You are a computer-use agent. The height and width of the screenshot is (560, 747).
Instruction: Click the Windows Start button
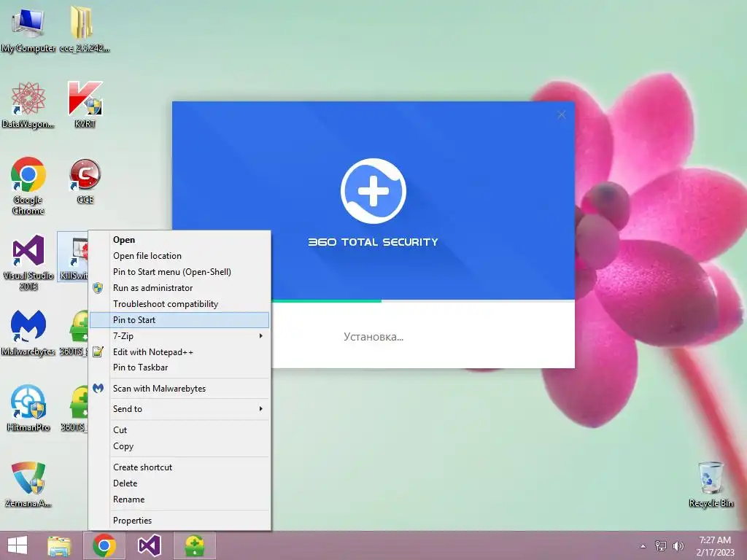click(18, 545)
